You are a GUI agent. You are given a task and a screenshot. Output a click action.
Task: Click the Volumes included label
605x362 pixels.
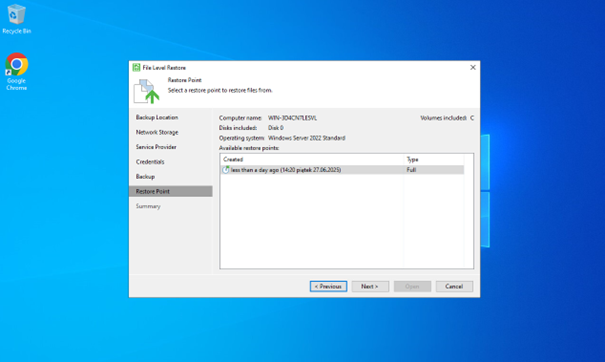click(x=443, y=118)
